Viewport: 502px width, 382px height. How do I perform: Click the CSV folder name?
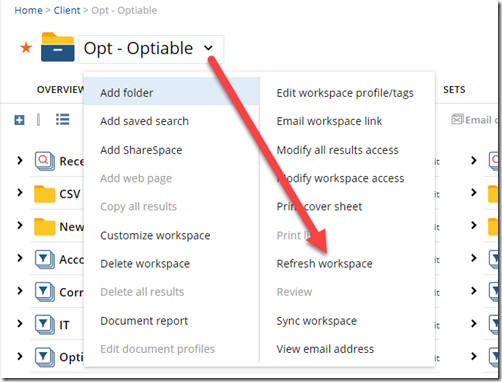pos(70,194)
